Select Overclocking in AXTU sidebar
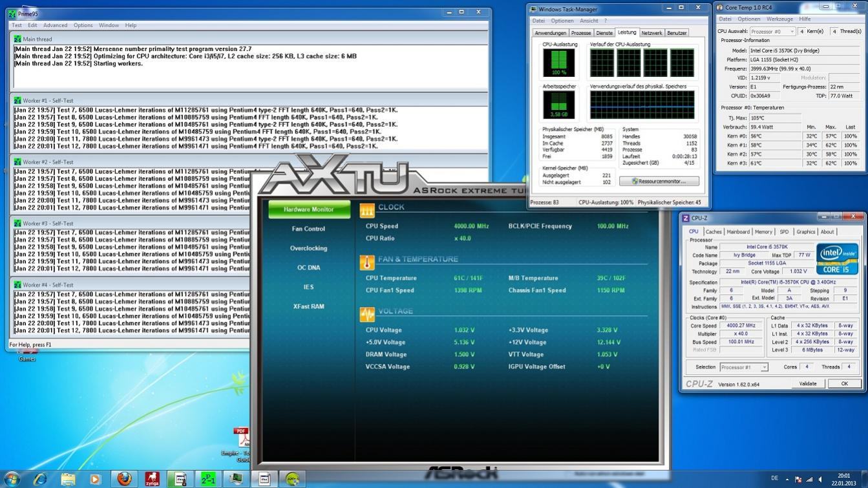The width and height of the screenshot is (868, 488). 309,248
